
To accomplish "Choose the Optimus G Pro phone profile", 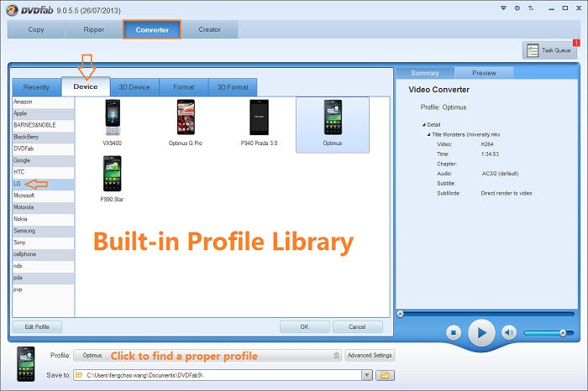I will (x=186, y=123).
